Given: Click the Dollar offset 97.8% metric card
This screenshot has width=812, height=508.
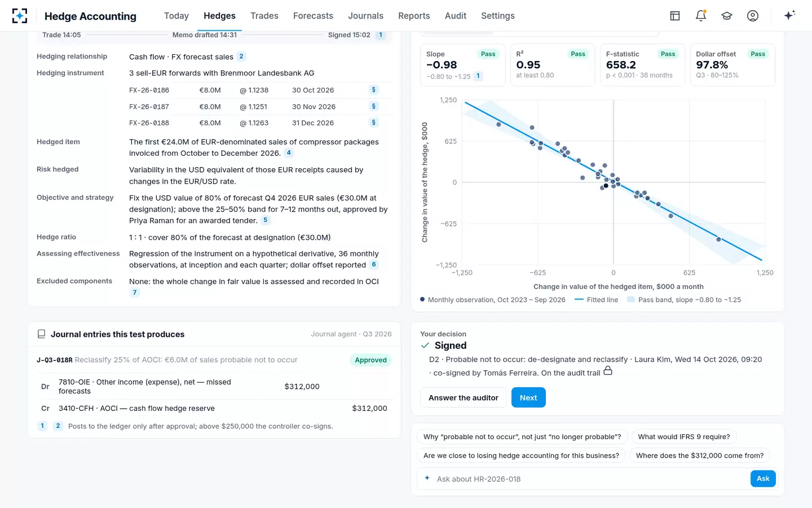Looking at the screenshot, I should (x=732, y=65).
